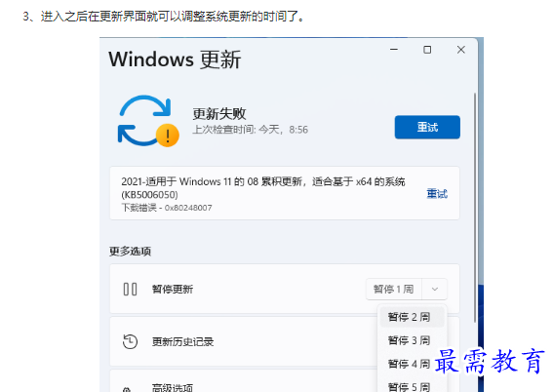
Task: Click the update sync status icon with warning
Action: pos(148,121)
